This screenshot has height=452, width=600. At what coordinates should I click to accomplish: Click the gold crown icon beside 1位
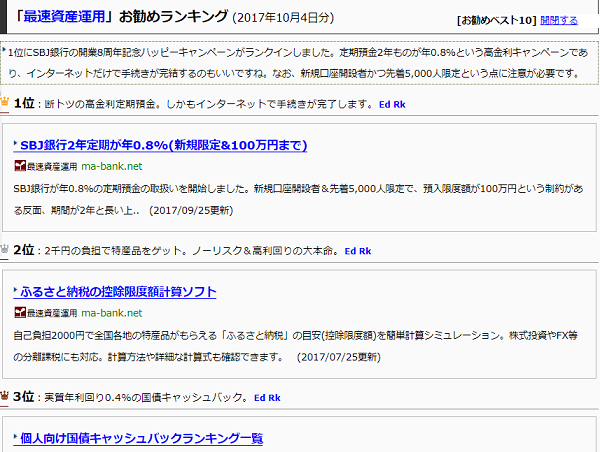coord(5,102)
